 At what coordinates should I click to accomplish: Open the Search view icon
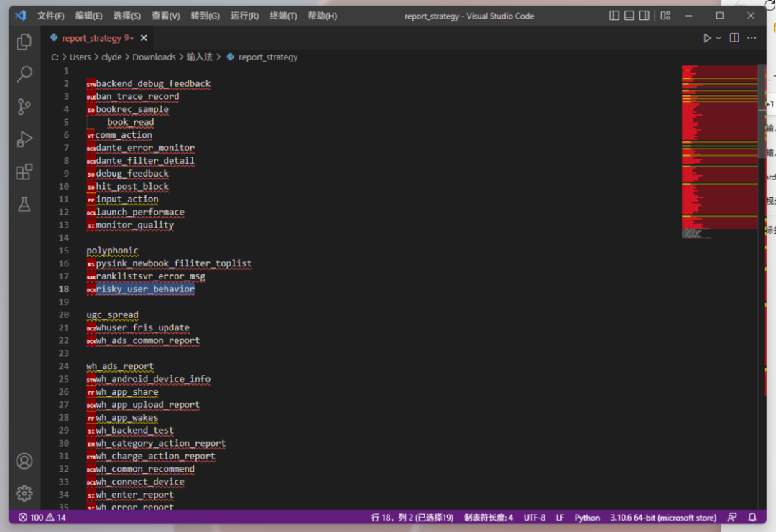(x=24, y=74)
